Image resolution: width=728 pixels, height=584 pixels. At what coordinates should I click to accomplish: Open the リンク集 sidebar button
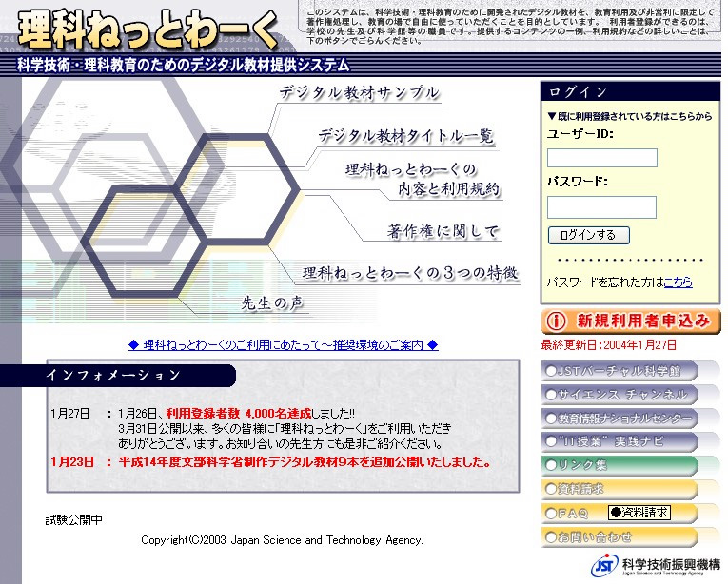click(x=620, y=465)
